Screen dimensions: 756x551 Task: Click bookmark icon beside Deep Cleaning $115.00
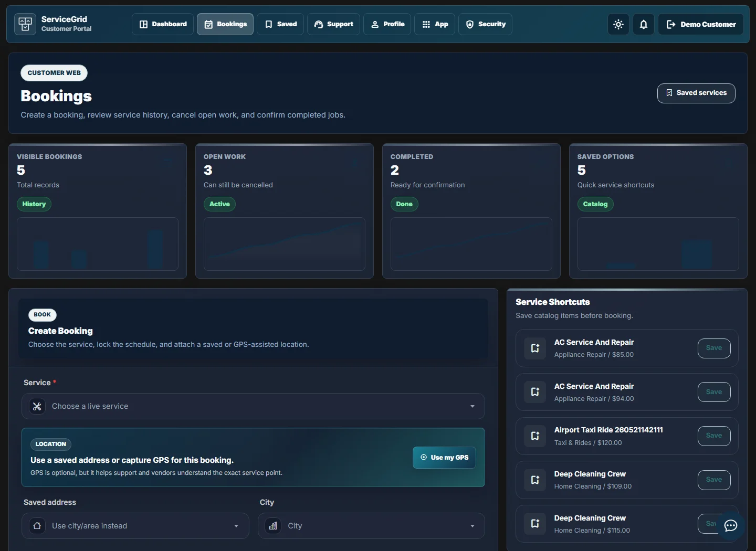point(535,524)
